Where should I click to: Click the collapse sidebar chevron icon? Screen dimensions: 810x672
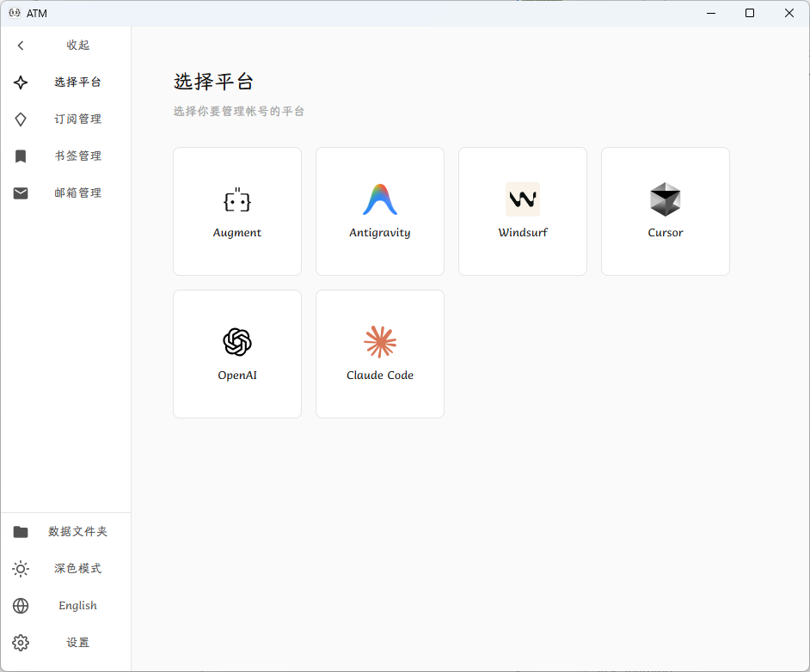(21, 46)
